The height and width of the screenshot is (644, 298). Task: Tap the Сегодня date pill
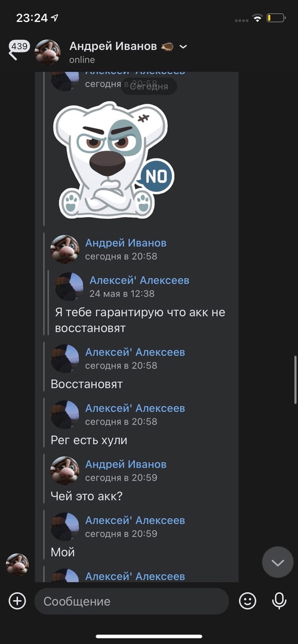click(149, 86)
